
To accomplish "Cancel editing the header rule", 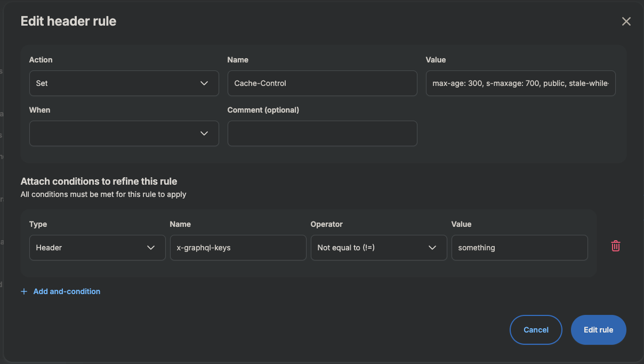I will pos(536,330).
